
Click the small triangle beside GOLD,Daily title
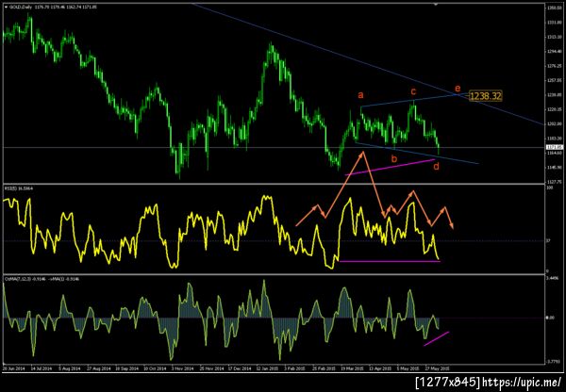click(6, 7)
